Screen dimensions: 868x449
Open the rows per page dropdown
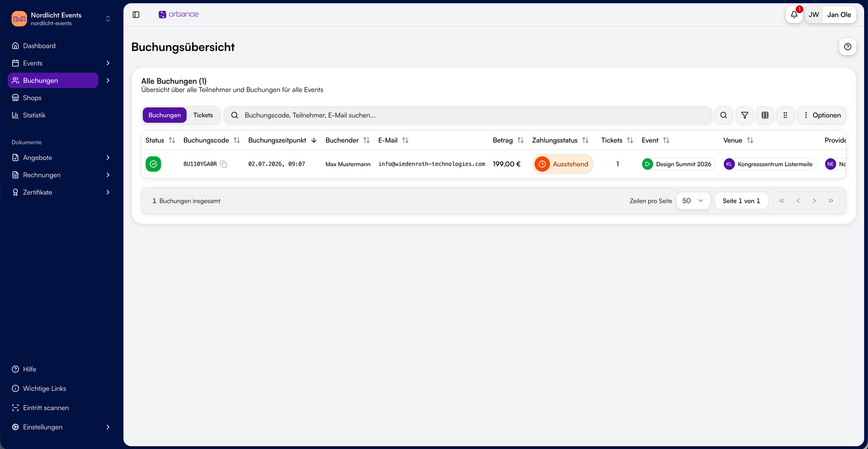693,201
